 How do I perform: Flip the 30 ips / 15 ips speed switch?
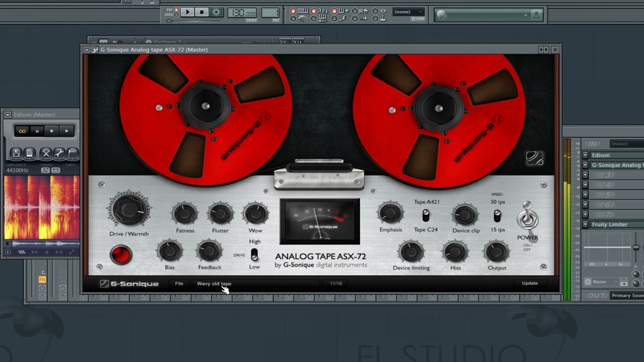497,216
